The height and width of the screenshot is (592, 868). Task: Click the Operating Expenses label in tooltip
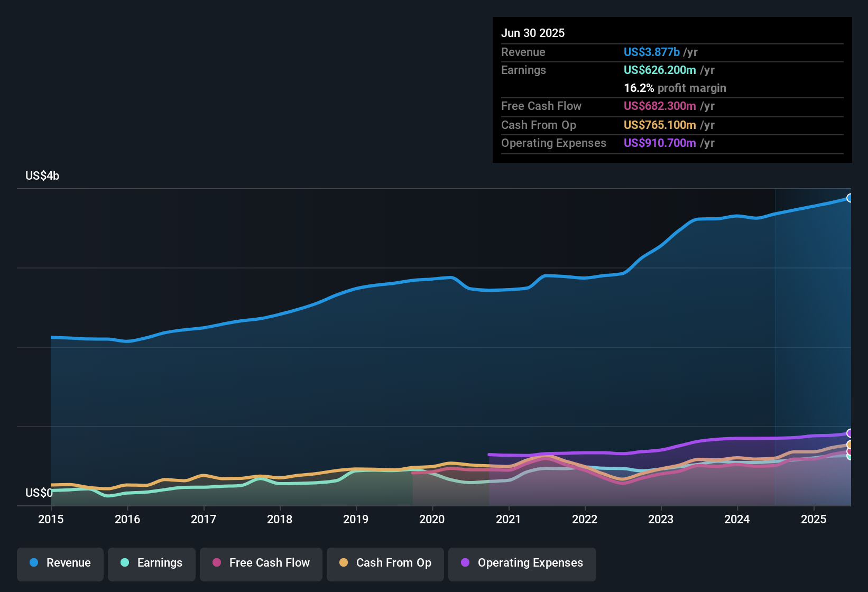click(553, 143)
